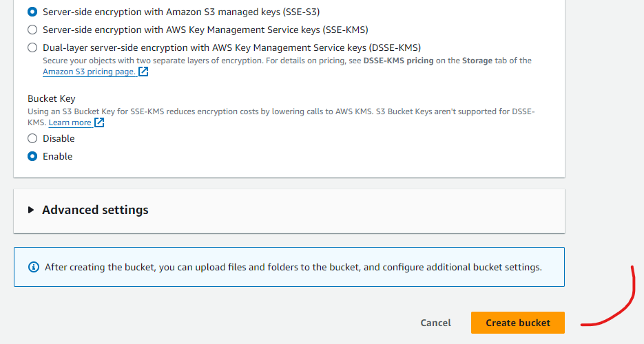Open external link icon beside Amazon S3 pricing page
The height and width of the screenshot is (344, 644).
143,72
